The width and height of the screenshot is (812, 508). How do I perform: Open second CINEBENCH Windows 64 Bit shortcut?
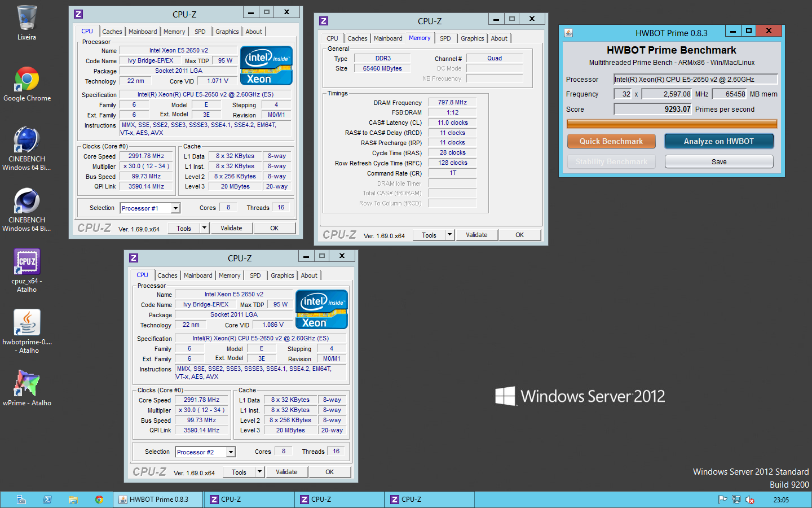pyautogui.click(x=27, y=209)
